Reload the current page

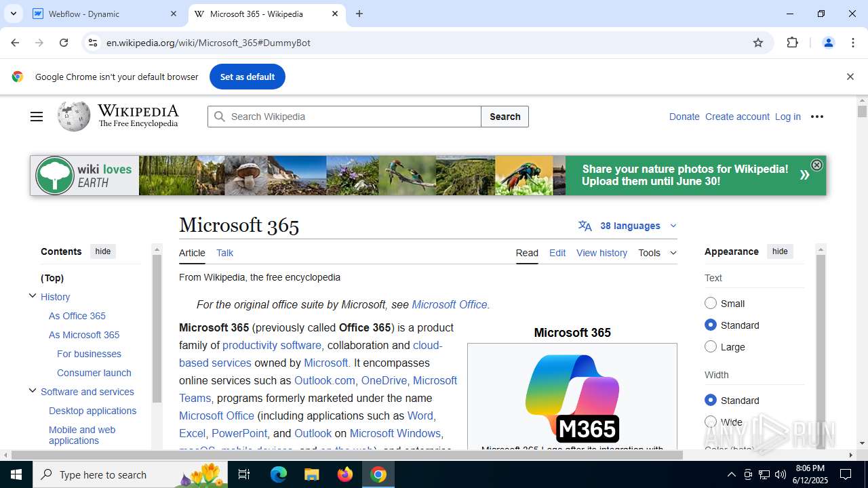click(64, 43)
